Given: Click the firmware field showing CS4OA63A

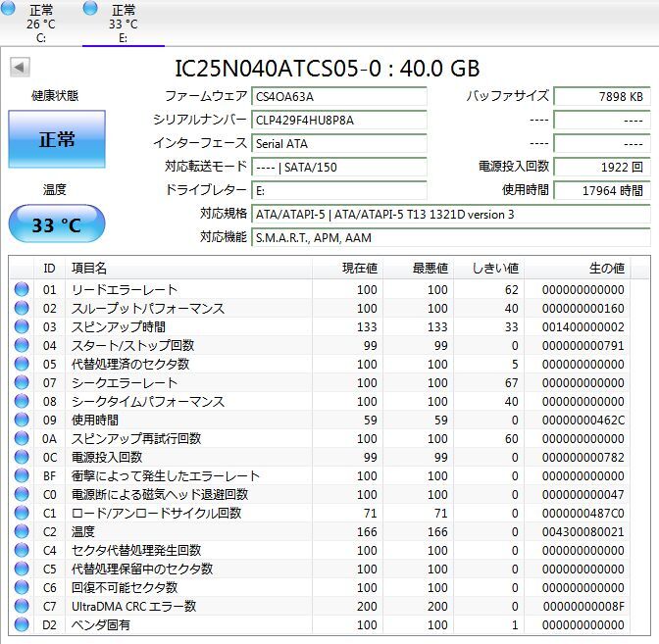Looking at the screenshot, I should (x=339, y=96).
